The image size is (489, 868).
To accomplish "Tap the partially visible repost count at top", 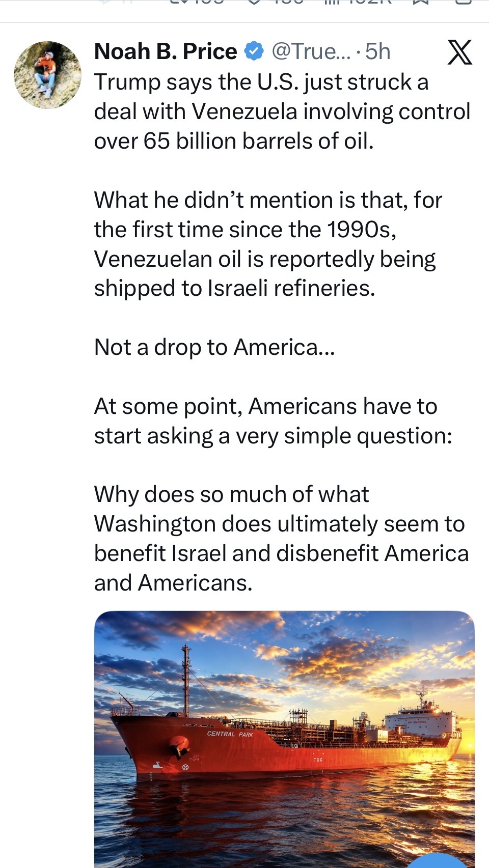I will (x=196, y=2).
